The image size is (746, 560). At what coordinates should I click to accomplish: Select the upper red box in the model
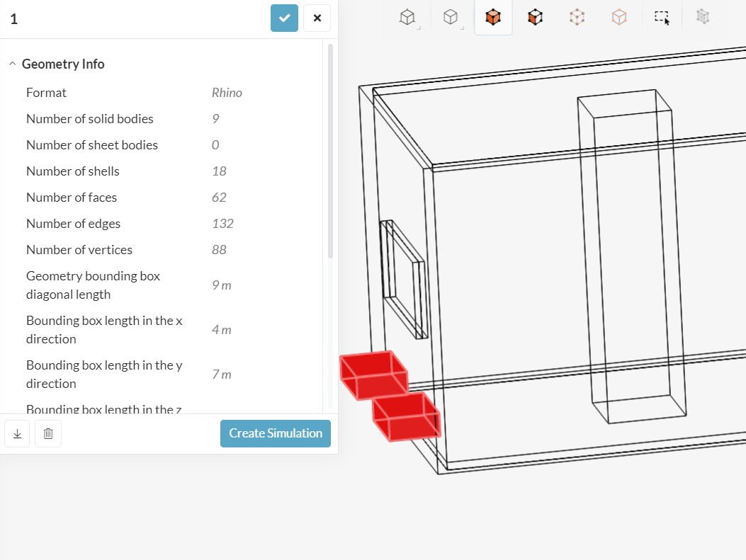373,375
